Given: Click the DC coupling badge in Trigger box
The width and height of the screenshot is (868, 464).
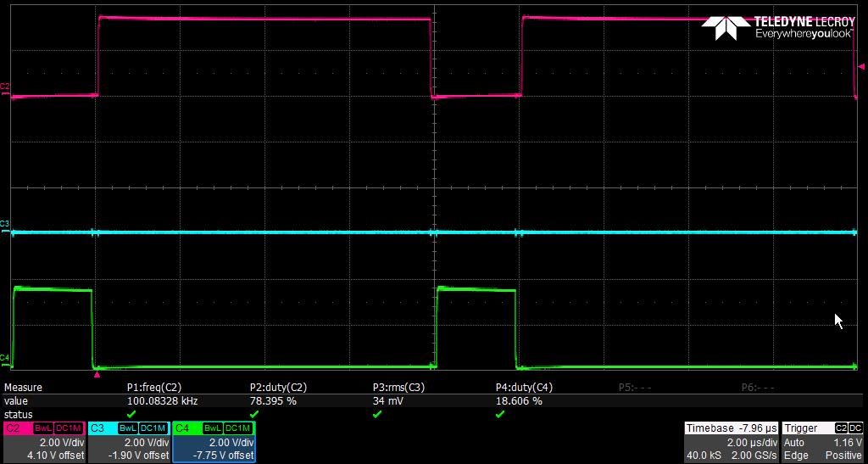Looking at the screenshot, I should point(856,428).
